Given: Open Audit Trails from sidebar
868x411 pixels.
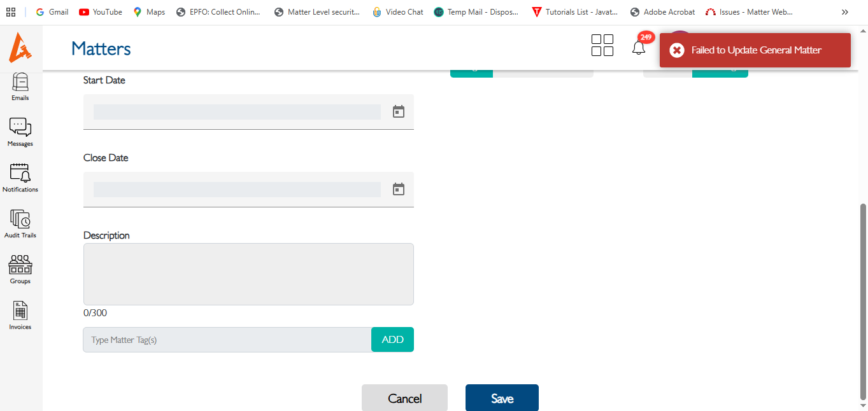Looking at the screenshot, I should pyautogui.click(x=20, y=223).
